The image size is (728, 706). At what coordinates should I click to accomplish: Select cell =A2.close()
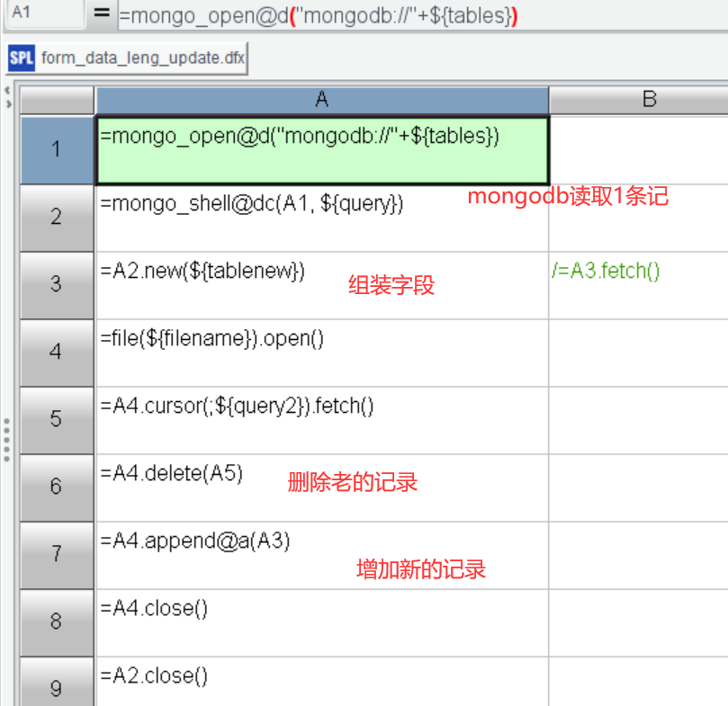point(322,683)
